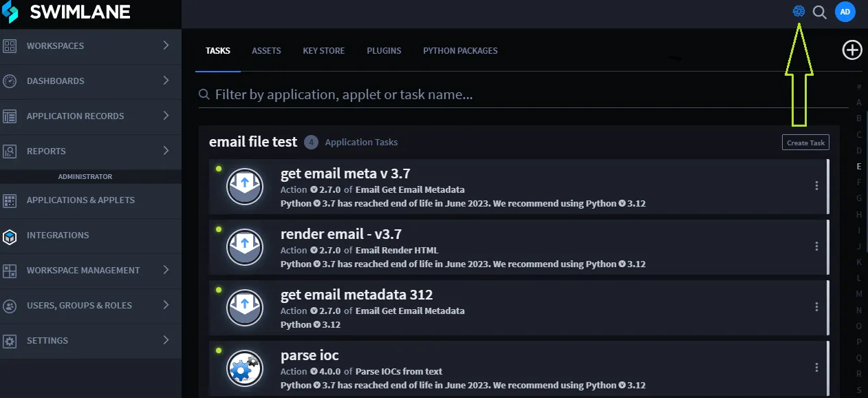Open the parse ioc task title
868x398 pixels.
tap(310, 355)
